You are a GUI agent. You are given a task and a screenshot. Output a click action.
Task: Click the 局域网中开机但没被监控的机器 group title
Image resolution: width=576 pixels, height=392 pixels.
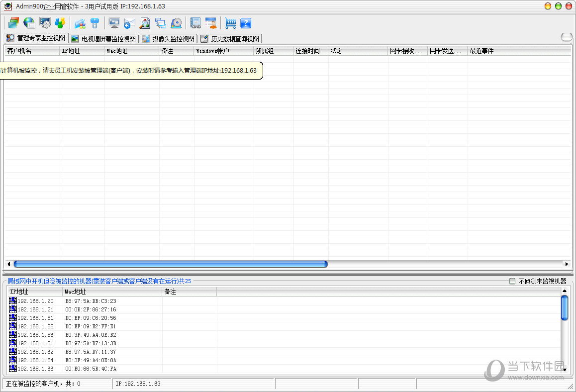tap(99, 281)
